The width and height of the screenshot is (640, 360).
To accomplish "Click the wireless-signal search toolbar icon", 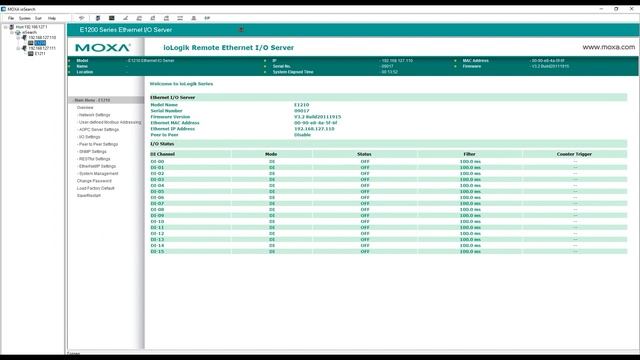I will pyautogui.click(x=82, y=18).
